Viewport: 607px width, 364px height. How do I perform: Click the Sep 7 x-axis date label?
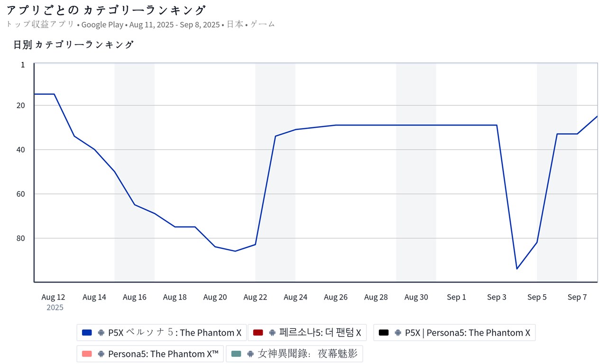[577, 297]
